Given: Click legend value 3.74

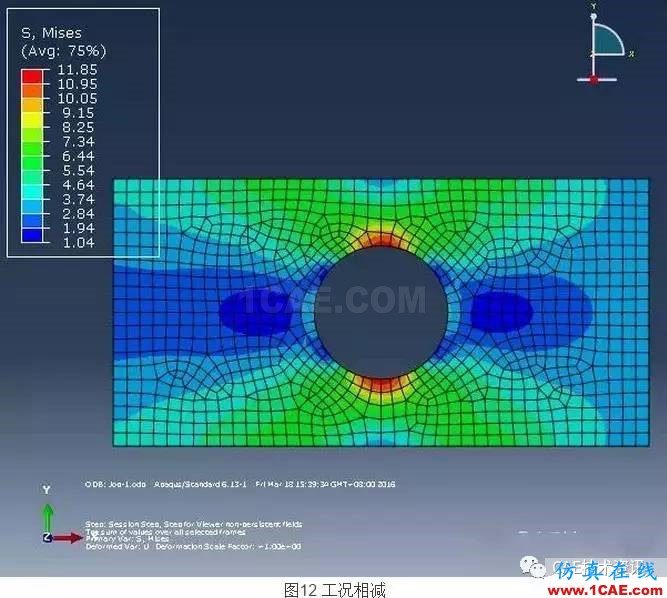Looking at the screenshot, I should tap(78, 199).
